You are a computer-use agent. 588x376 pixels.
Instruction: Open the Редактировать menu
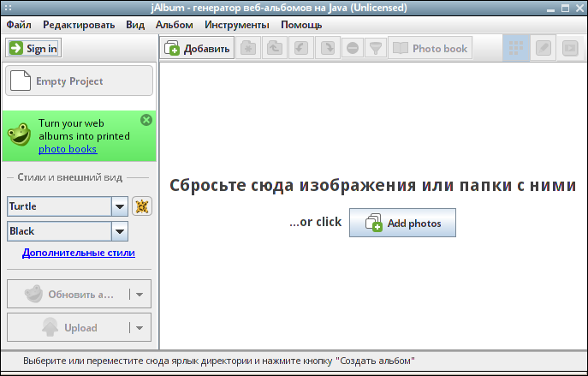pyautogui.click(x=79, y=25)
